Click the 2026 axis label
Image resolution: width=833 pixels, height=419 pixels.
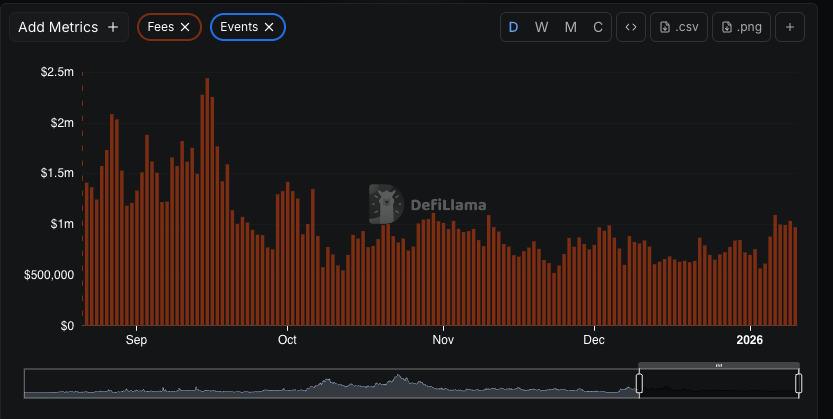pos(750,340)
